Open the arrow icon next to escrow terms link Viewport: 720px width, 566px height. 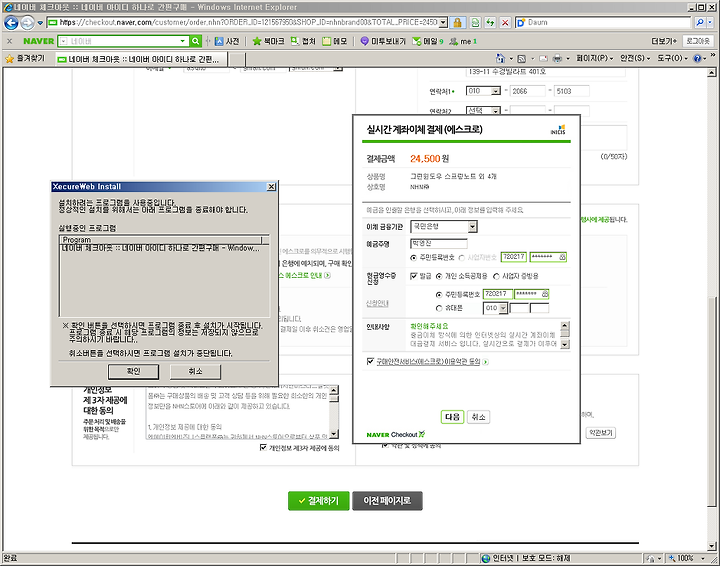485,362
